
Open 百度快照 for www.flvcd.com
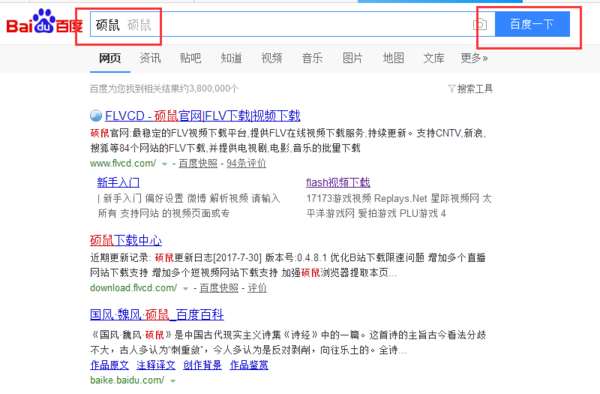click(x=198, y=163)
